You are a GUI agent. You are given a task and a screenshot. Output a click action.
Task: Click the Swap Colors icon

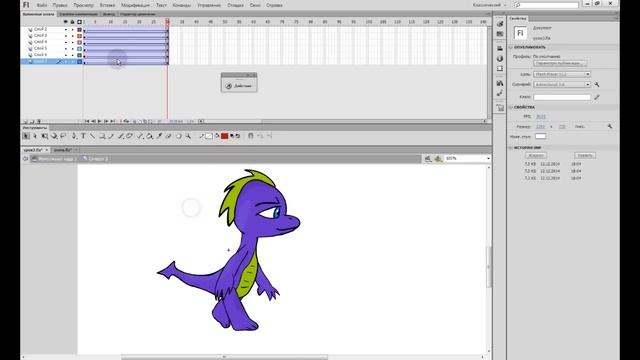coord(238,136)
